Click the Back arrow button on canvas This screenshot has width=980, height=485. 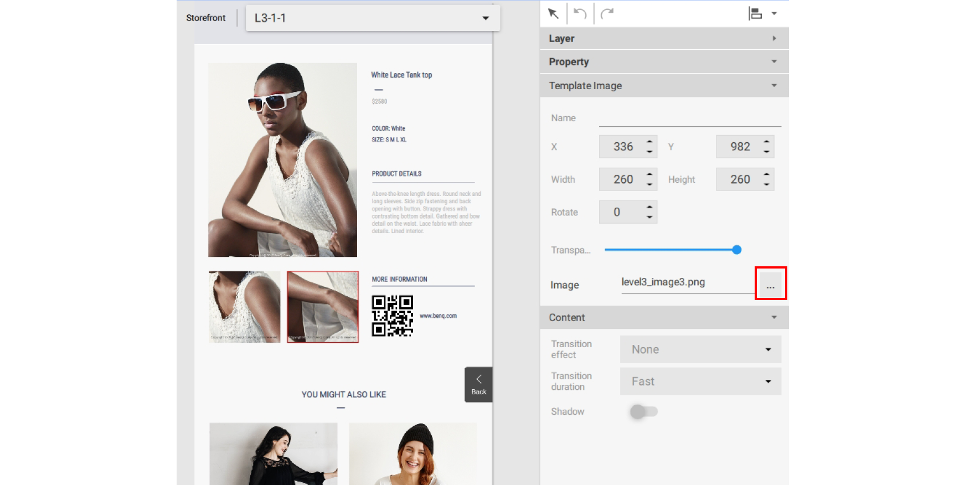[x=478, y=384]
